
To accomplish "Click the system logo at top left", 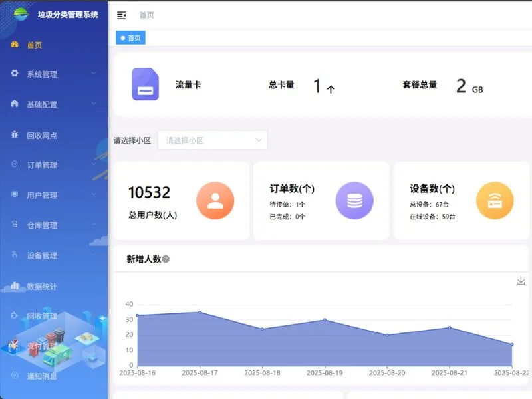I will tap(21, 14).
